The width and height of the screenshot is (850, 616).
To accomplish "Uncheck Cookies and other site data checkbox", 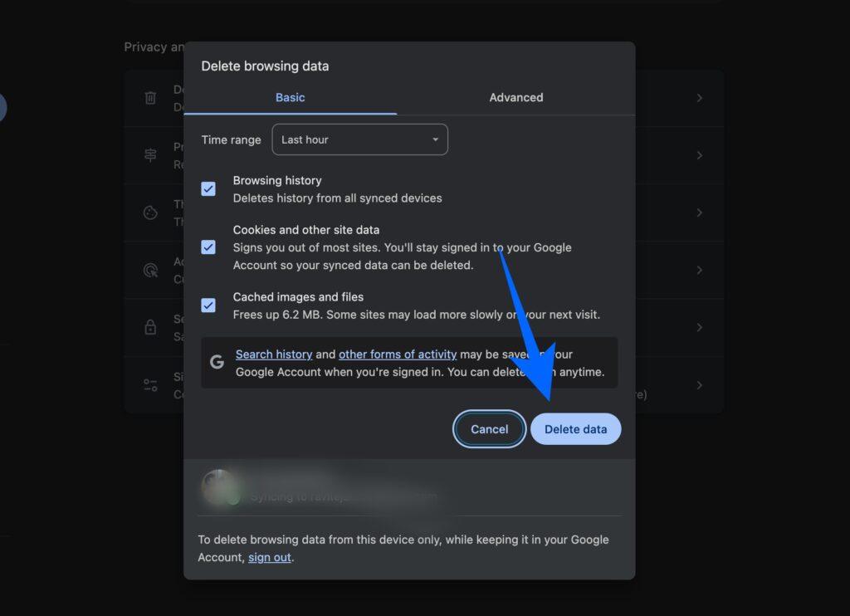I will (208, 247).
